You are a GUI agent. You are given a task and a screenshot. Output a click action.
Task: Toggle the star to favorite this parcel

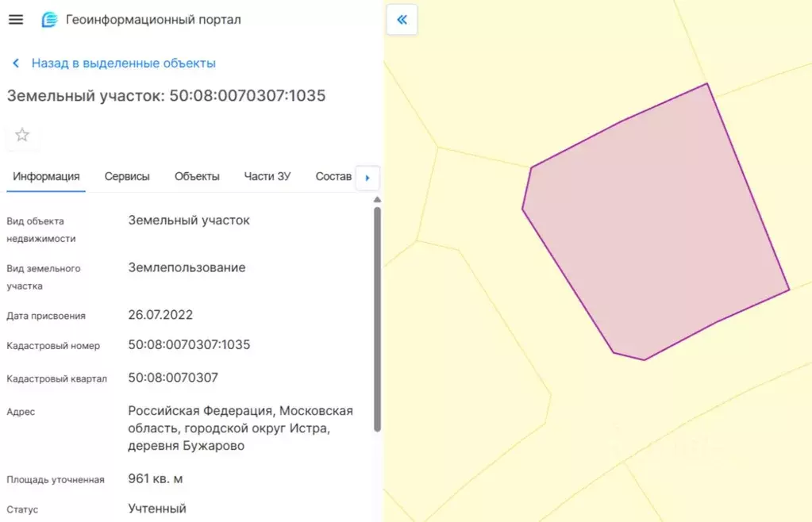[x=22, y=135]
